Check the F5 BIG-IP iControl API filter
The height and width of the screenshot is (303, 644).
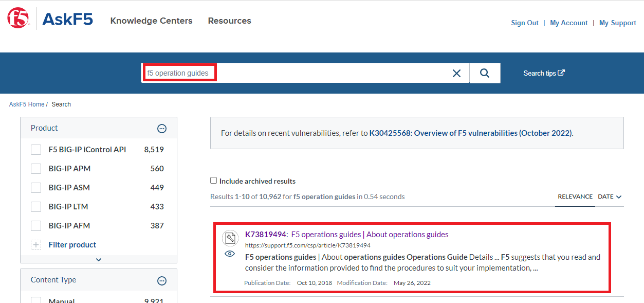(x=36, y=150)
